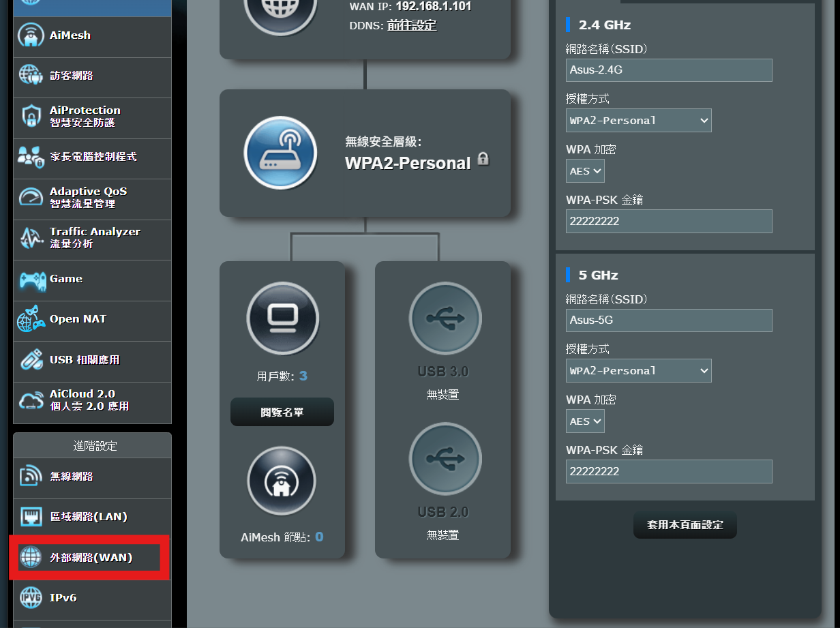Open 5 GHz WPA encryption AES dropdown

coord(585,421)
